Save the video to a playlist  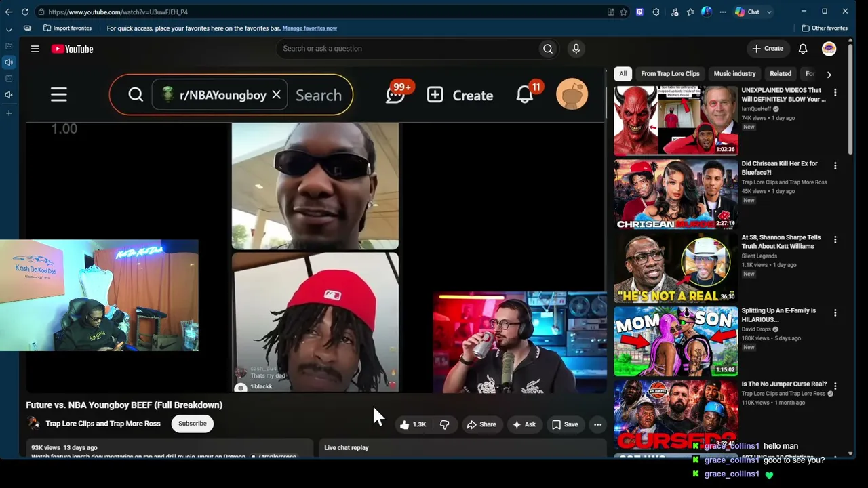point(565,424)
